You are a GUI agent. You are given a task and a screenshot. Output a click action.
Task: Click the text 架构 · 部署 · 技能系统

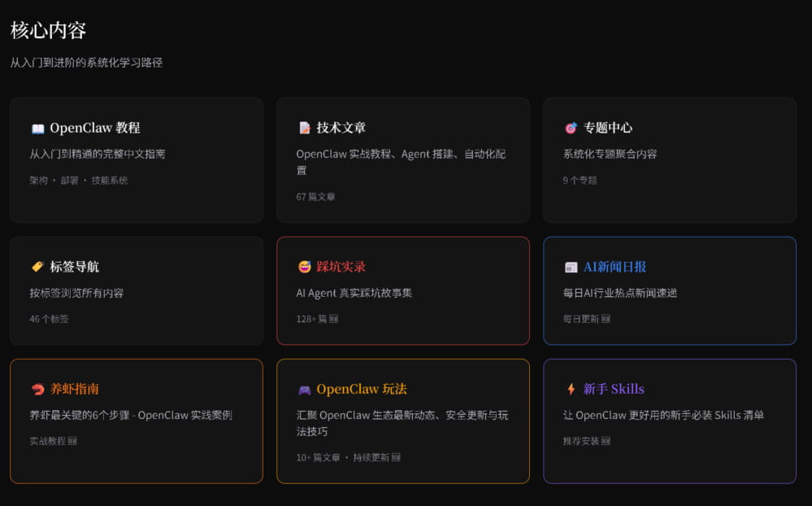click(x=79, y=181)
